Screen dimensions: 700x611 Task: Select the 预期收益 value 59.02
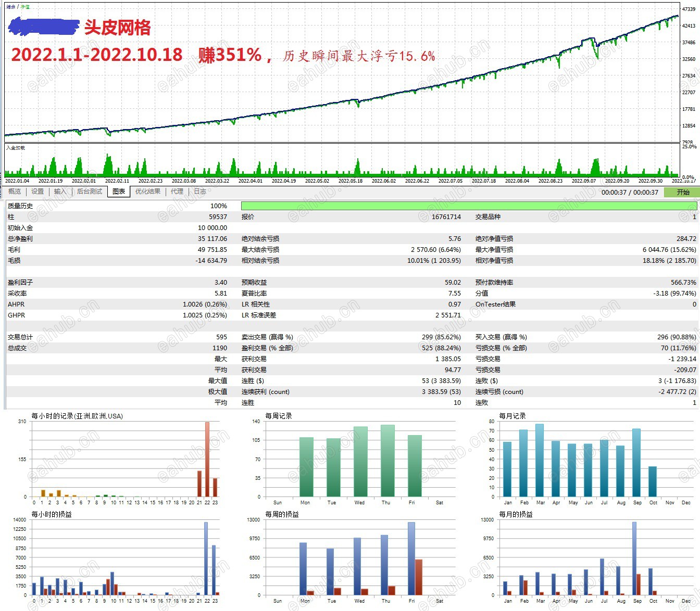(453, 283)
